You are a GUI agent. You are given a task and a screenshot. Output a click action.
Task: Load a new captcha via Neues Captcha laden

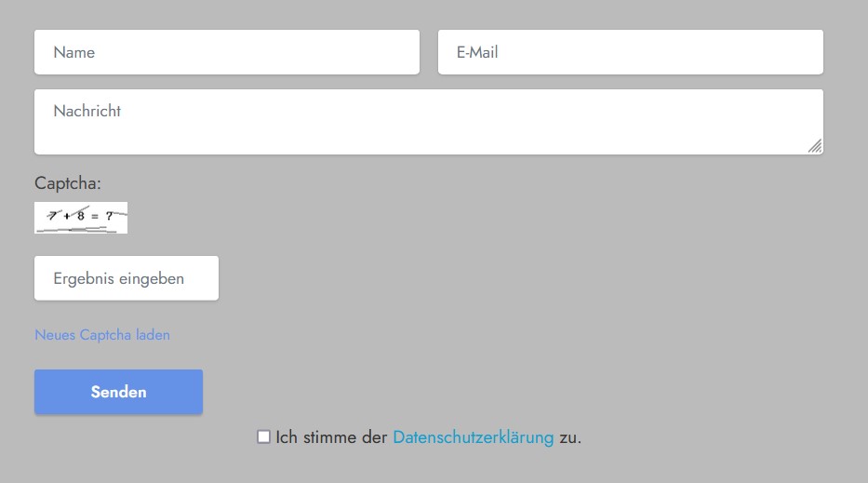point(102,335)
